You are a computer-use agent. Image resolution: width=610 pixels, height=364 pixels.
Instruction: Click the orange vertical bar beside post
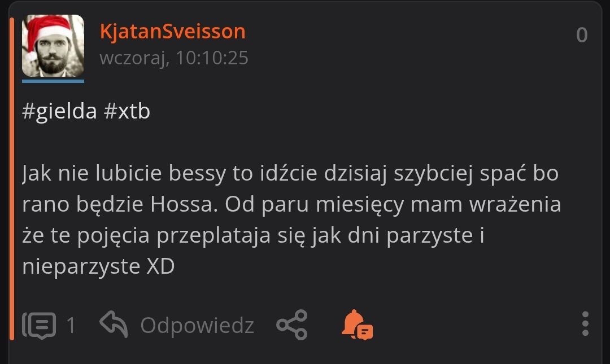pos(12,179)
